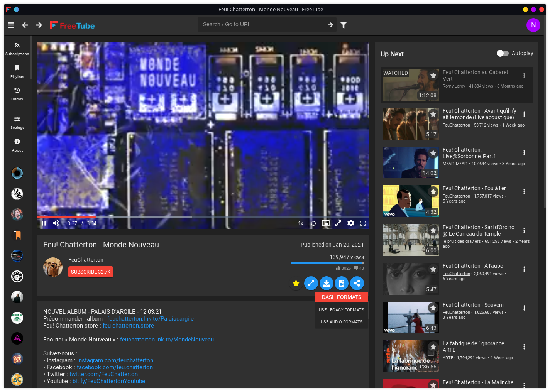
Task: Open the FeuChatterton channel avatar
Action: coord(53,267)
